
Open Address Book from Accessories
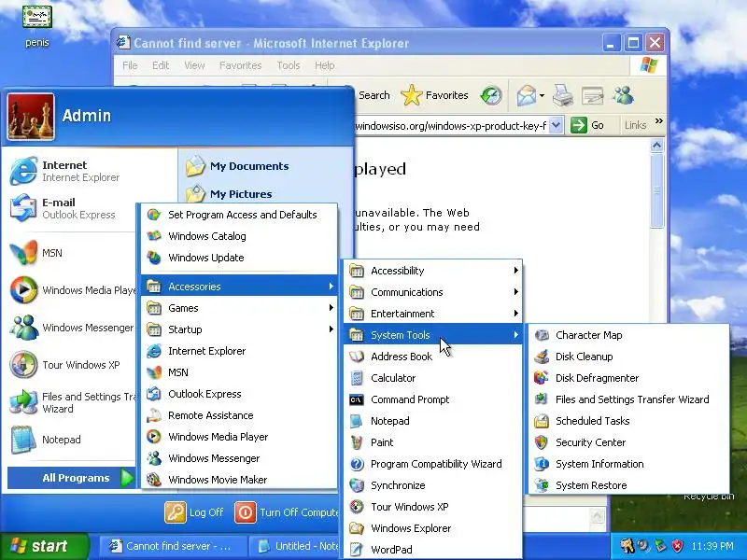432,357
